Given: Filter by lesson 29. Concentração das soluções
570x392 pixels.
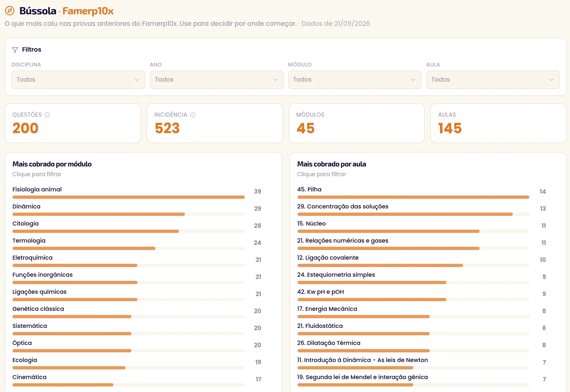Looking at the screenshot, I should (x=421, y=209).
